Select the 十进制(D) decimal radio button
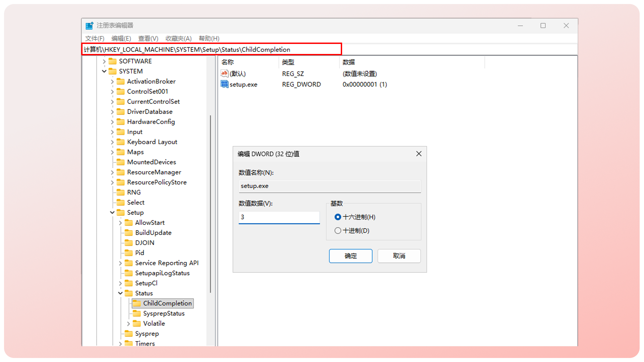Viewport: 644px width, 362px height. pyautogui.click(x=338, y=231)
